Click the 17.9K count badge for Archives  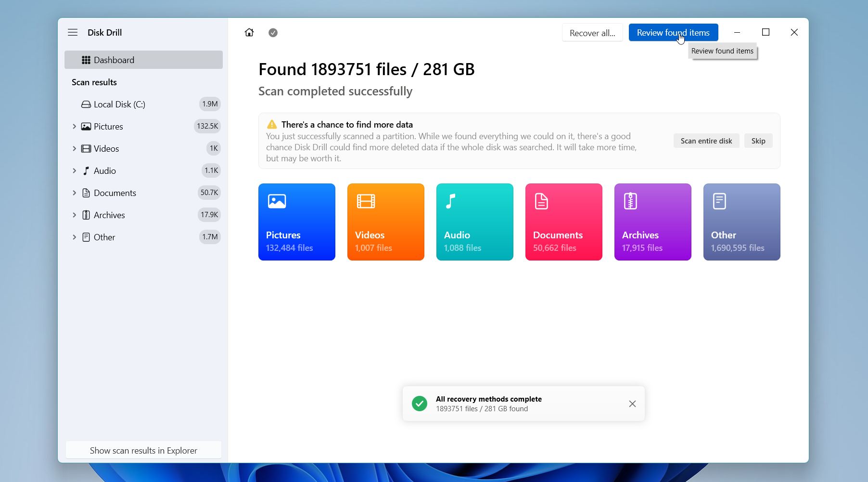[209, 215]
